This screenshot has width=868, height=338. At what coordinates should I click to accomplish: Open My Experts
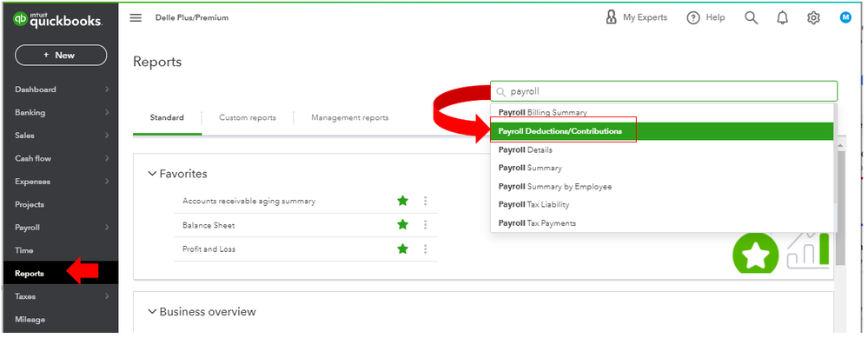[x=636, y=17]
